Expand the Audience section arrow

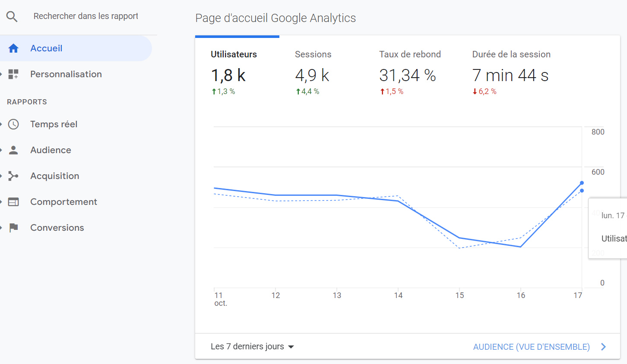point(1,150)
